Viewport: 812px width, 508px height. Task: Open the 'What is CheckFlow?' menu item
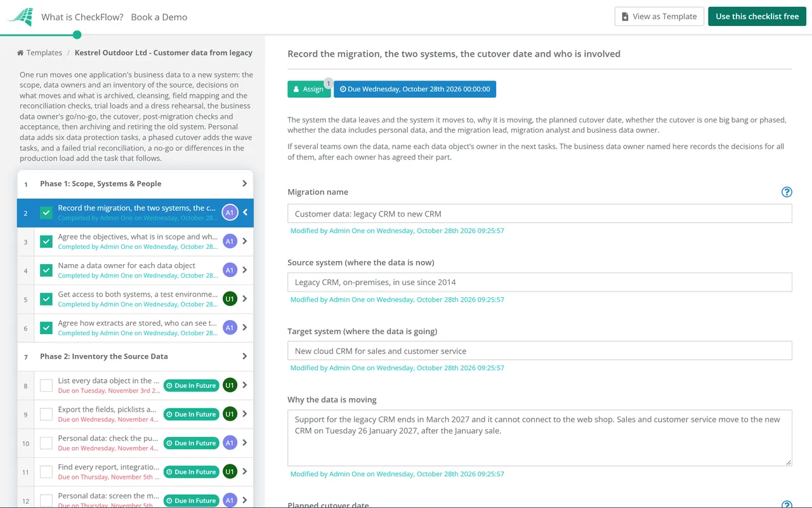(x=82, y=17)
